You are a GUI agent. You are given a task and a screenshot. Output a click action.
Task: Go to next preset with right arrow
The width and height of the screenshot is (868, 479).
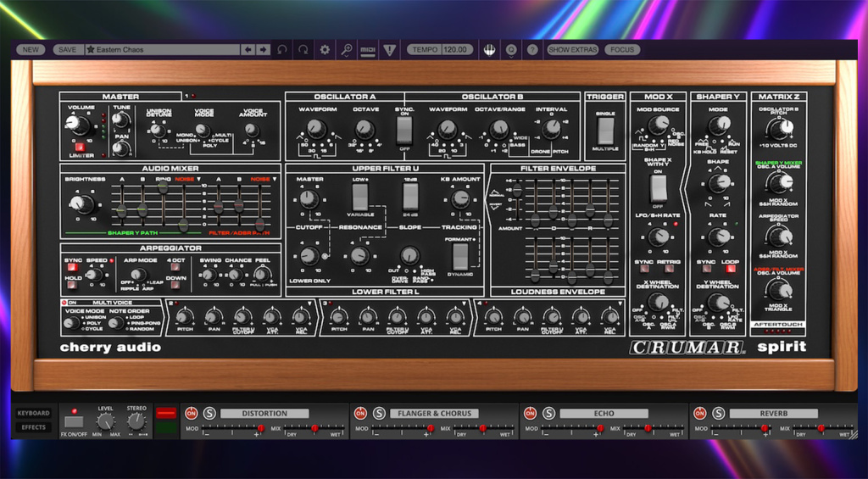coord(264,50)
